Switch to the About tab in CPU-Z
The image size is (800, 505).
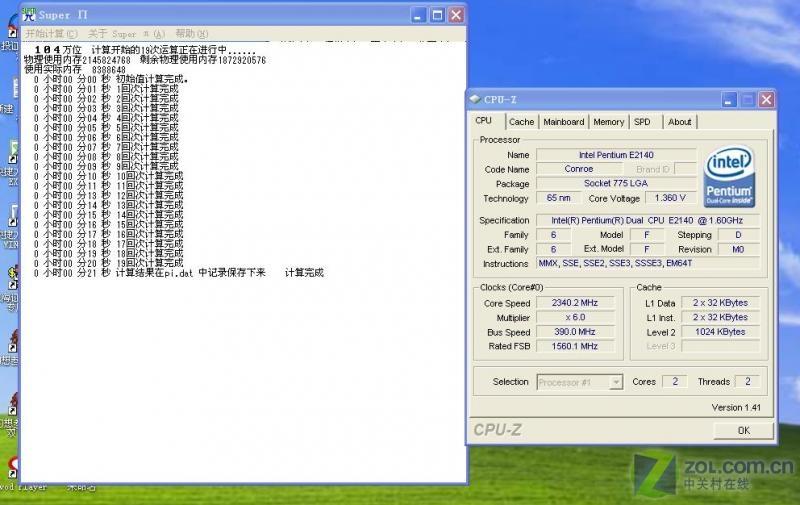click(x=679, y=122)
